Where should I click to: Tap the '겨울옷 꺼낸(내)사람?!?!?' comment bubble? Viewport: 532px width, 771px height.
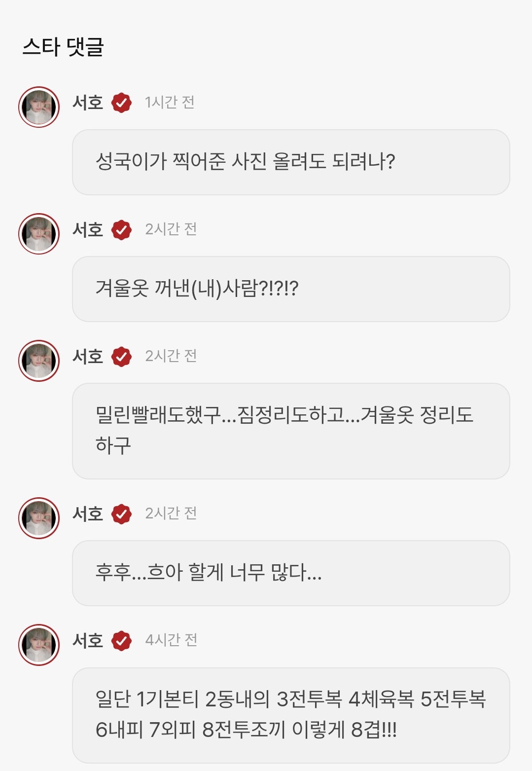(x=291, y=289)
